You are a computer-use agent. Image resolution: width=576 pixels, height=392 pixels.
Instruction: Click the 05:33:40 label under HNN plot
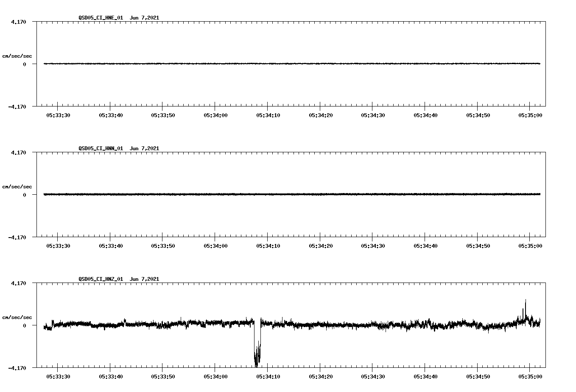pyautogui.click(x=111, y=246)
